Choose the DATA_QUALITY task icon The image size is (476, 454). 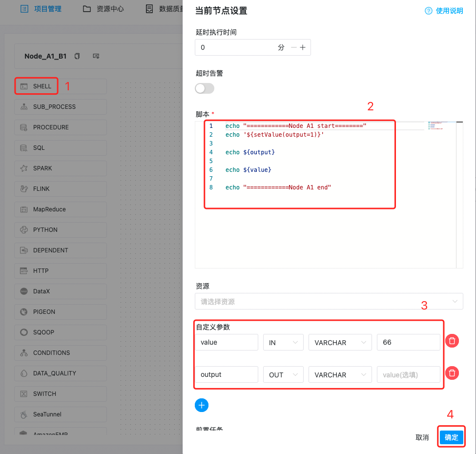click(24, 373)
